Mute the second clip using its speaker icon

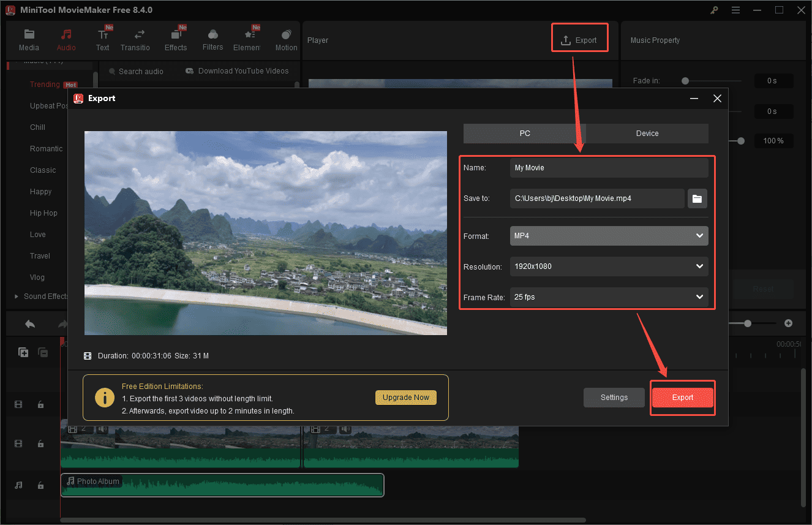pos(345,429)
